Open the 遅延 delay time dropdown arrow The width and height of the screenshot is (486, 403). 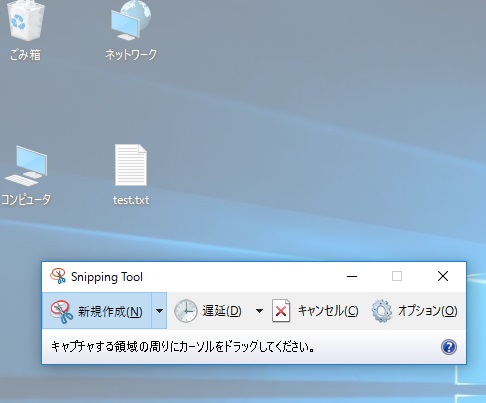point(259,311)
